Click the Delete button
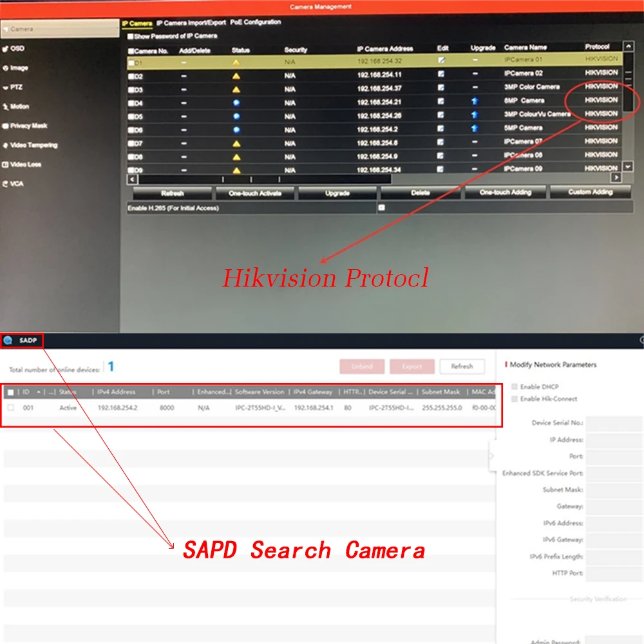The width and height of the screenshot is (644, 644). click(x=421, y=192)
